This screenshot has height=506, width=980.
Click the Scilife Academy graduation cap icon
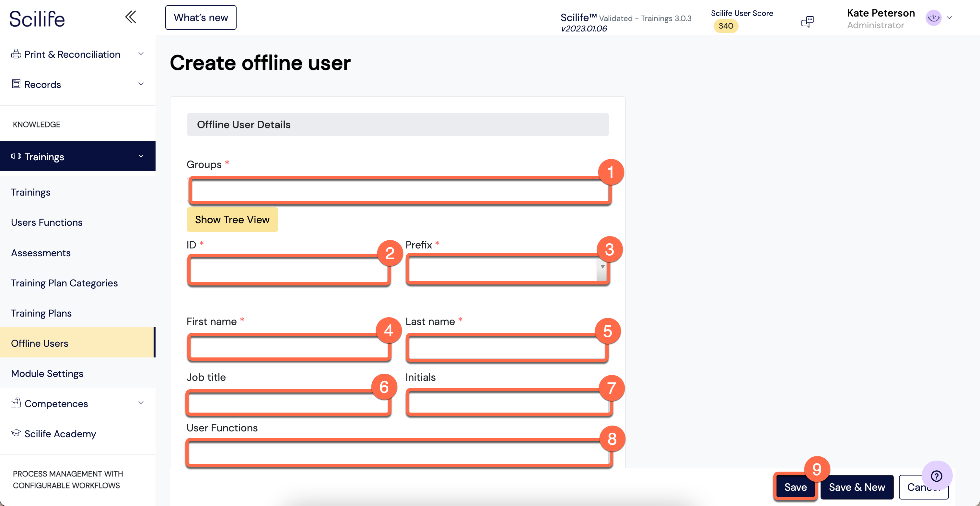coord(16,433)
